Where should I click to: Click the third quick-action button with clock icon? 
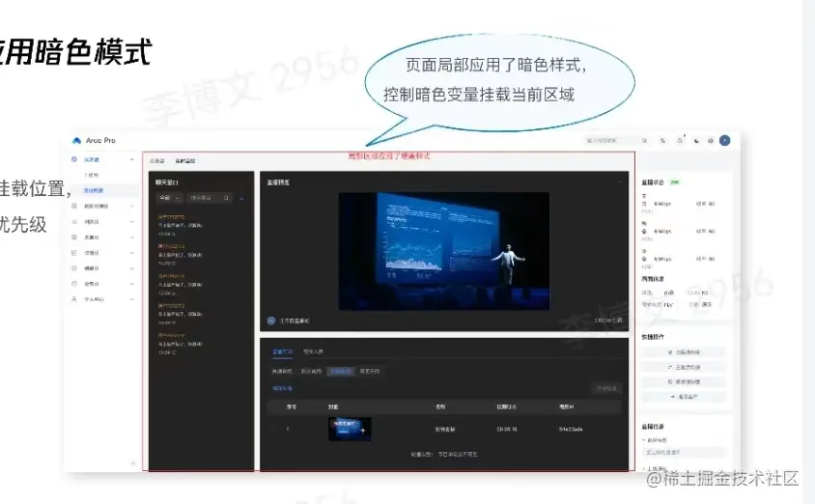coord(684,382)
